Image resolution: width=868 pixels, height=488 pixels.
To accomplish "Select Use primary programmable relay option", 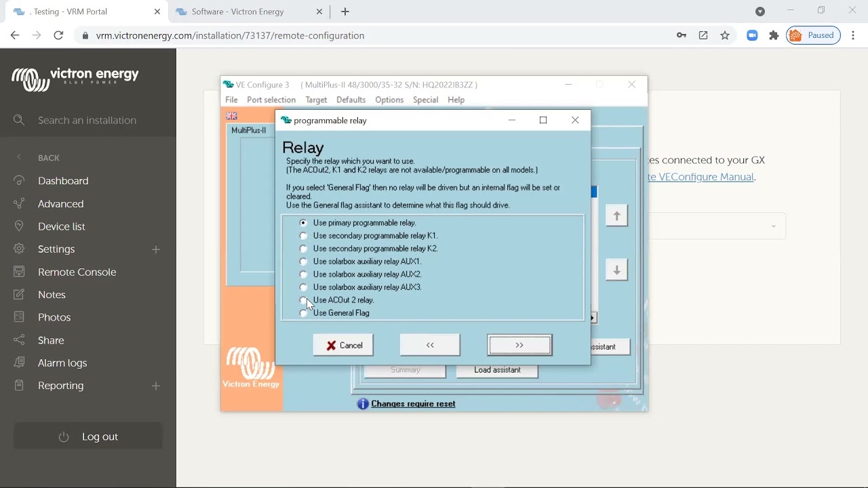I will [303, 223].
